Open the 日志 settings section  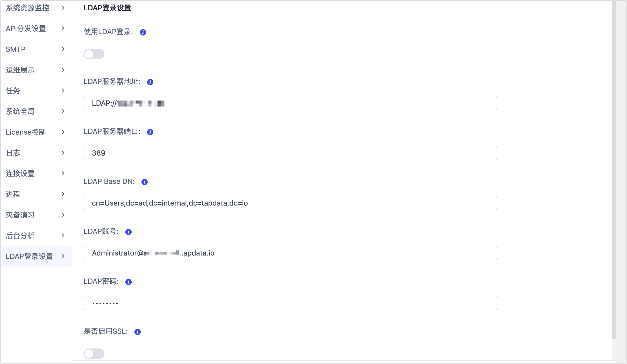point(13,153)
